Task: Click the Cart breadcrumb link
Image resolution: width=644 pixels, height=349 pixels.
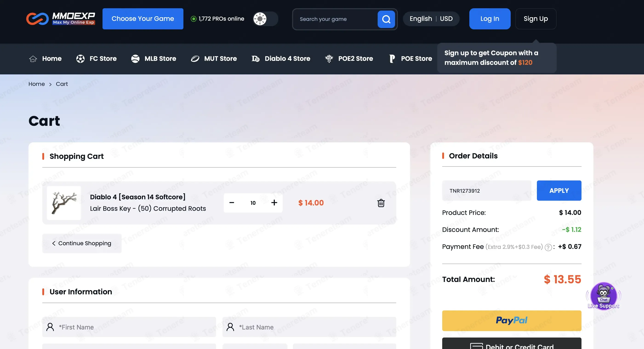Action: (x=62, y=84)
